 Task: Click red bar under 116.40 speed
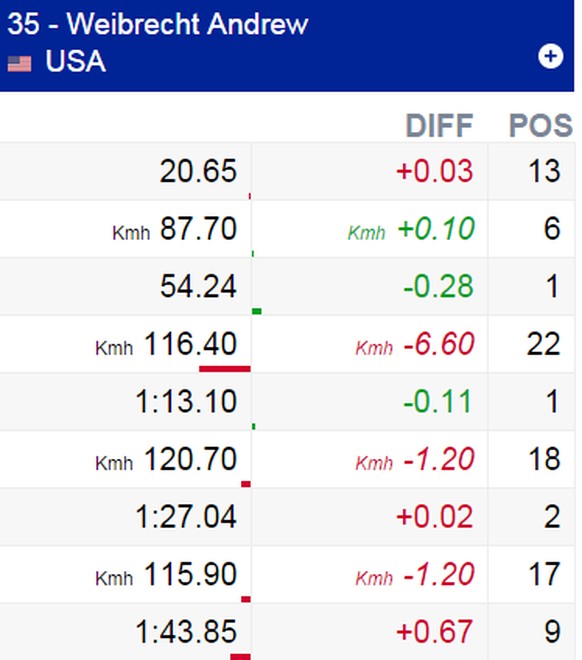click(225, 369)
